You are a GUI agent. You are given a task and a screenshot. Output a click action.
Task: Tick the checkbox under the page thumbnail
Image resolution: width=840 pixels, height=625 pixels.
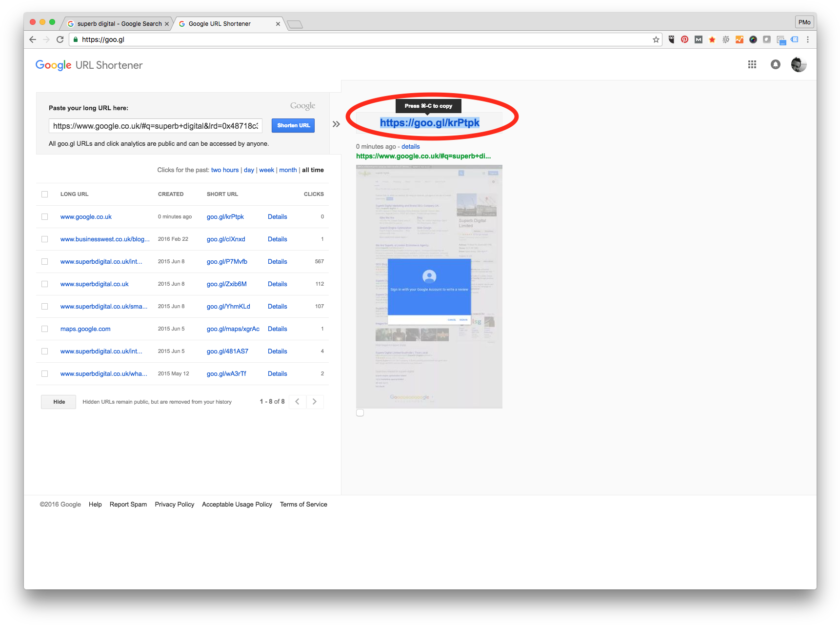[x=360, y=412]
